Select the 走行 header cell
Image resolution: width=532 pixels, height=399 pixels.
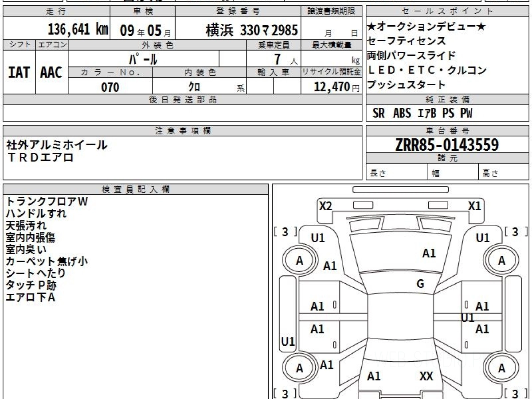pos(56,12)
